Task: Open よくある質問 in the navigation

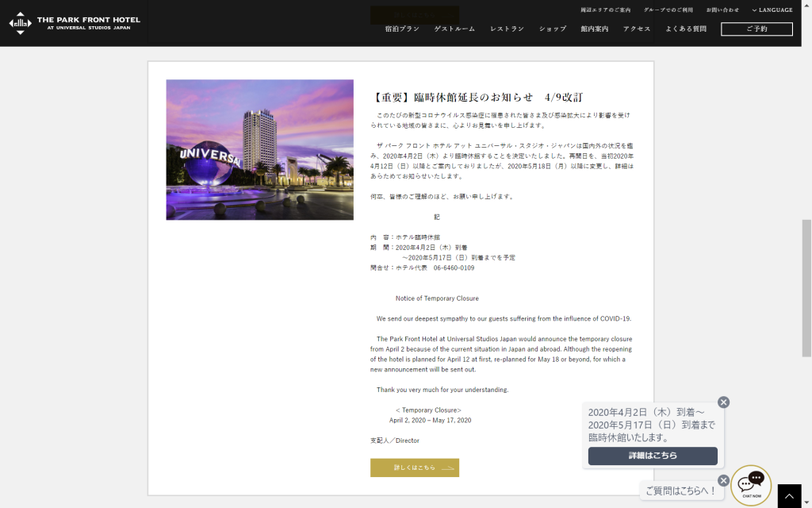Action: (x=686, y=29)
